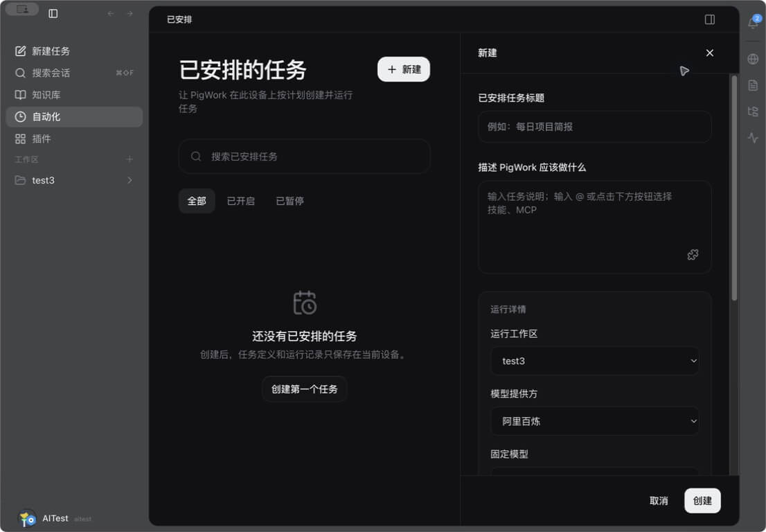
Task: Click the screen icon at the window's top-left corner
Action: [22, 9]
